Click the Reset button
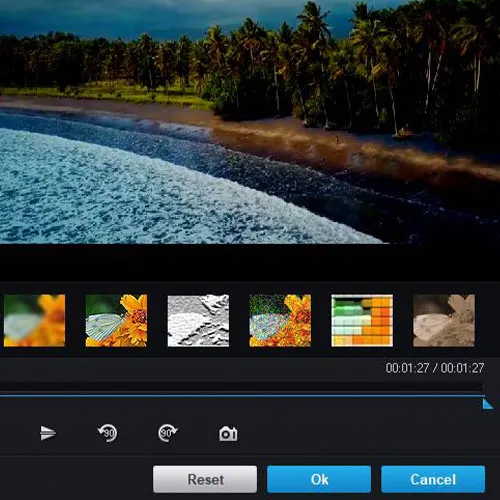The image size is (500, 500). point(205,479)
